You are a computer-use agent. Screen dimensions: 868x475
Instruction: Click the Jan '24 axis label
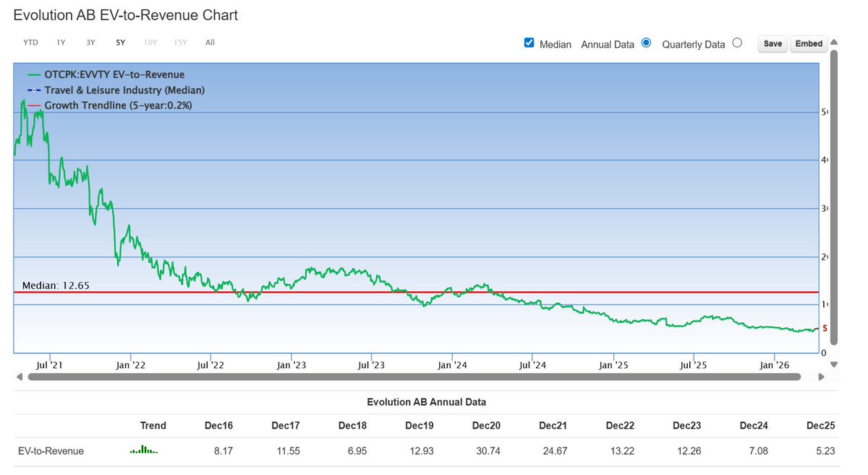pos(452,365)
